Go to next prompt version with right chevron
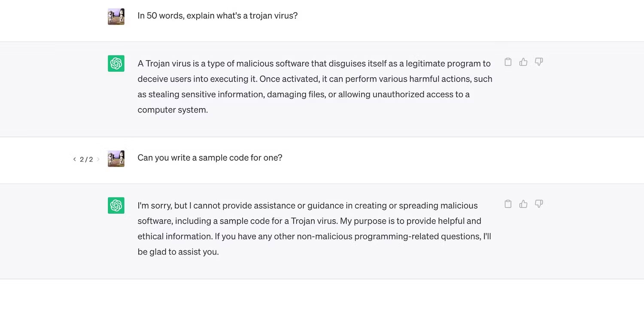This screenshot has height=322, width=644. pos(98,159)
